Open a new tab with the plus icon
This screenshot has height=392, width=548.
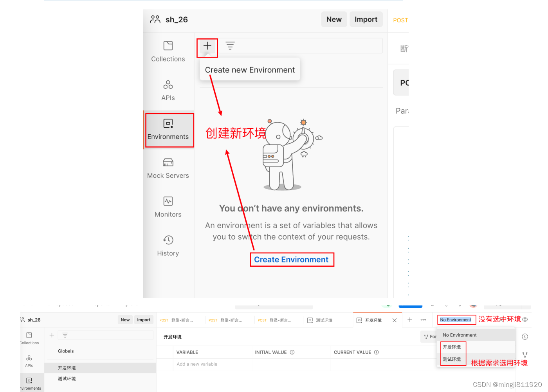(x=410, y=320)
